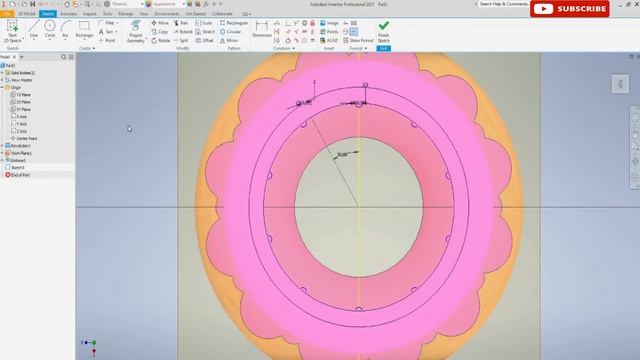Create a Rectangular pattern
Screen dimensions: 640x360
234,23
